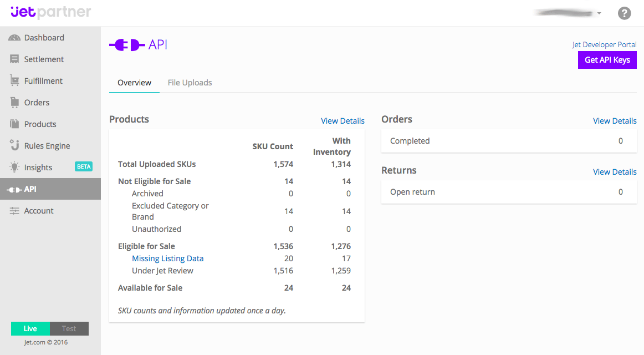Switch to File Uploads tab
The width and height of the screenshot is (644, 355).
(x=190, y=83)
